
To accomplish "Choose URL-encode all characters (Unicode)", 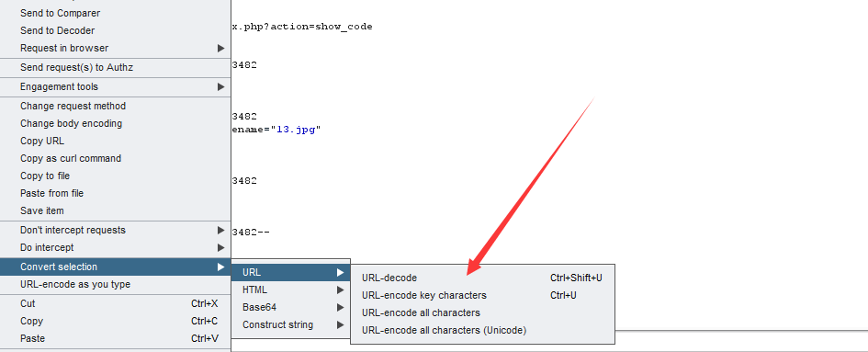I will pyautogui.click(x=482, y=330).
